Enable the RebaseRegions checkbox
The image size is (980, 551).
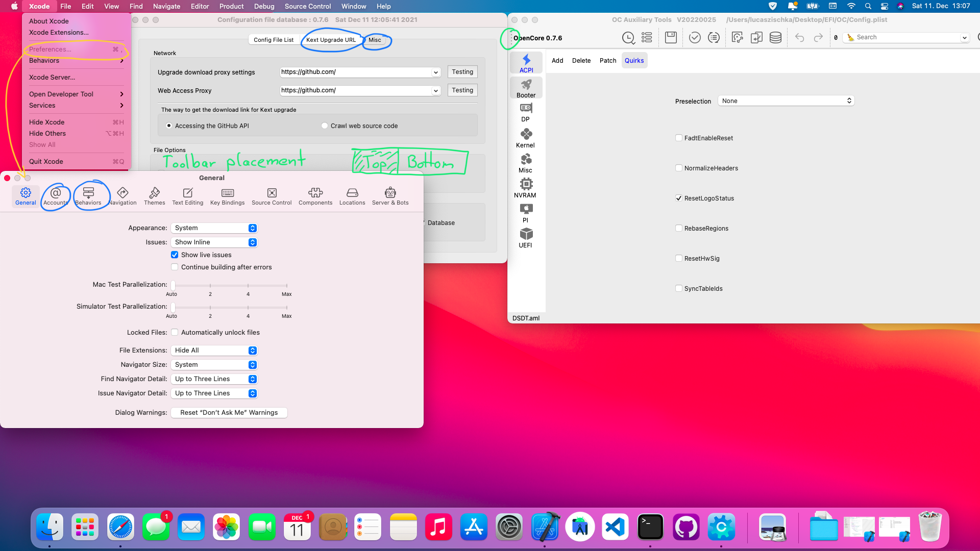pyautogui.click(x=679, y=228)
